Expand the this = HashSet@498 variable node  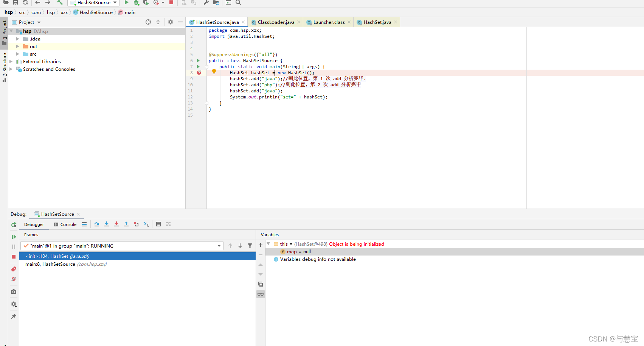pos(268,244)
